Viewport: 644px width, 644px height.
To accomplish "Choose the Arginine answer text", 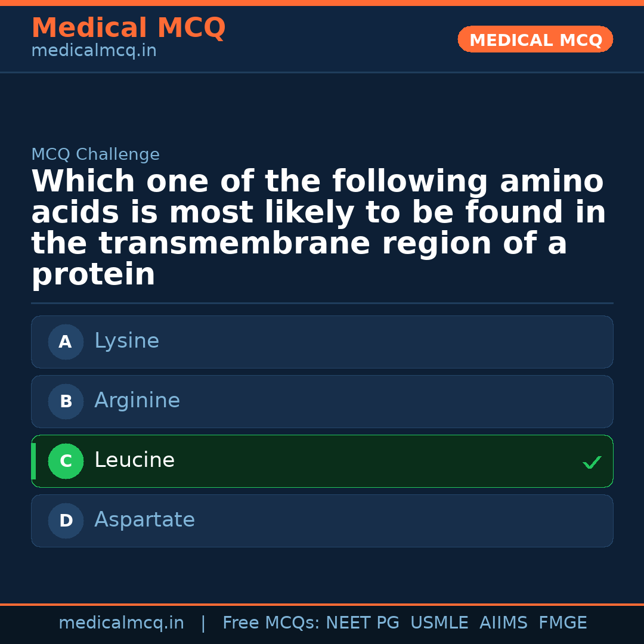I will pos(137,401).
